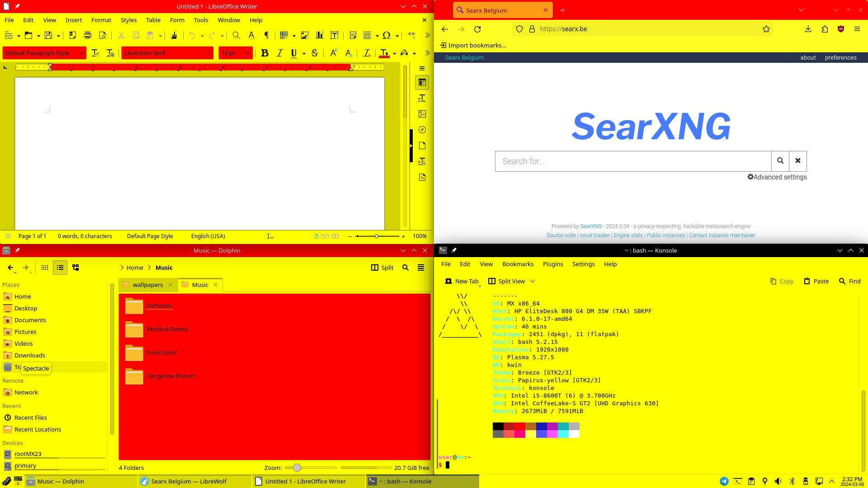Click the SearXNG search magnifier button
868x488 pixels.
780,161
